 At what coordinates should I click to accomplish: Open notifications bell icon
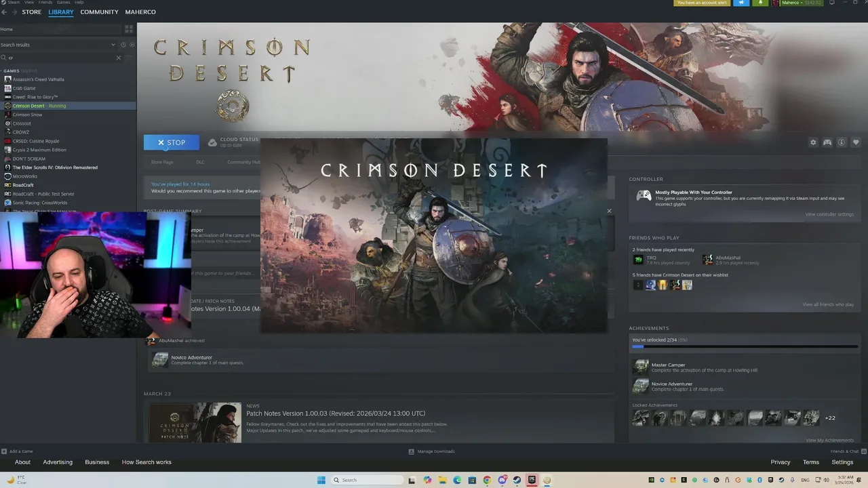(x=760, y=3)
